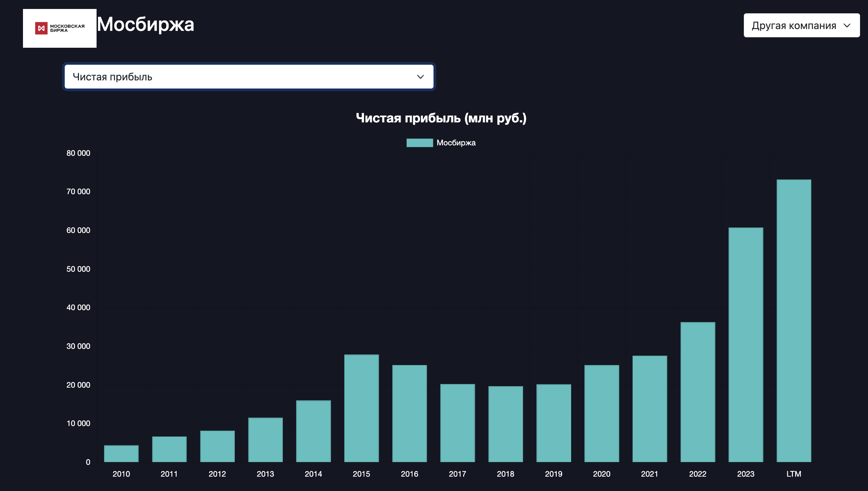The width and height of the screenshot is (868, 491).
Task: Click the '2015' x-axis label
Action: point(361,474)
